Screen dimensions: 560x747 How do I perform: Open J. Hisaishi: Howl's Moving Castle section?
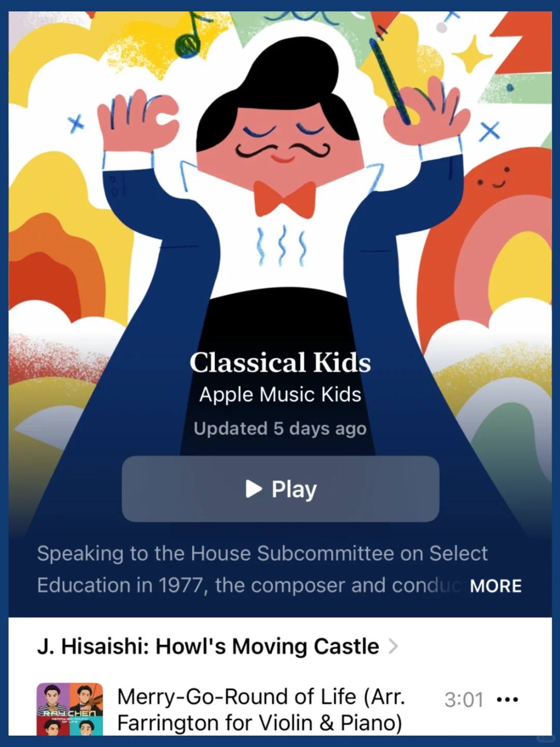[x=208, y=646]
